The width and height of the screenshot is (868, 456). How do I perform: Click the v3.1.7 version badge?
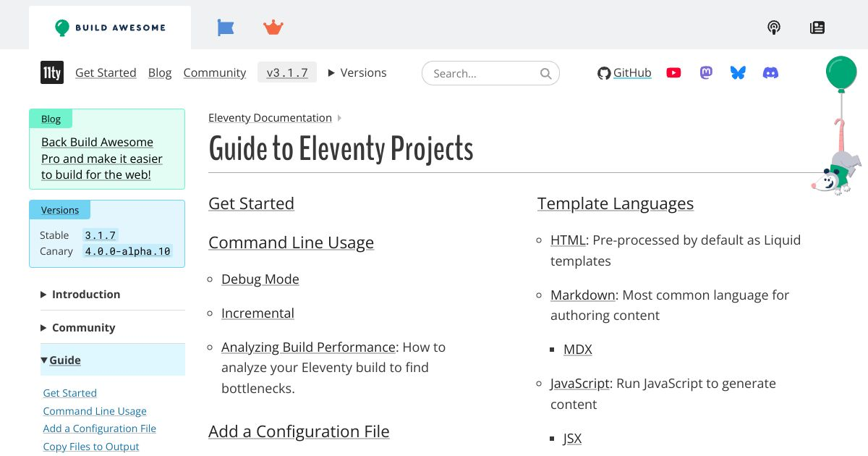[x=287, y=72]
